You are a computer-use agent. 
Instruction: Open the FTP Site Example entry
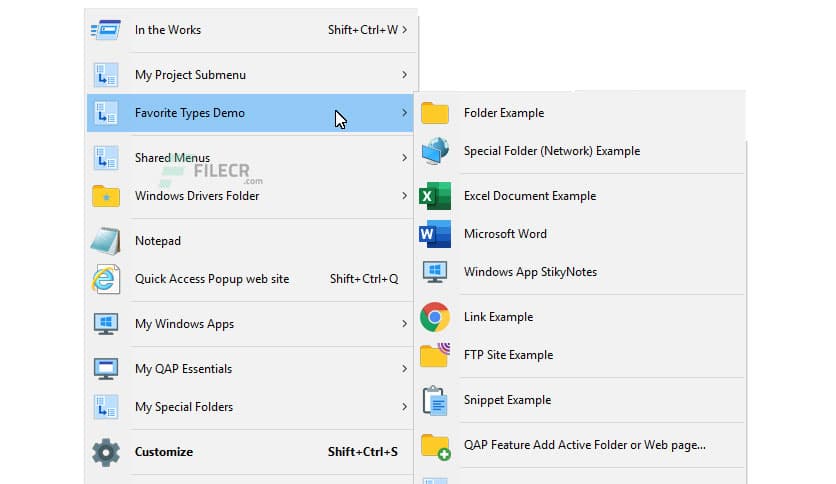coord(580,355)
